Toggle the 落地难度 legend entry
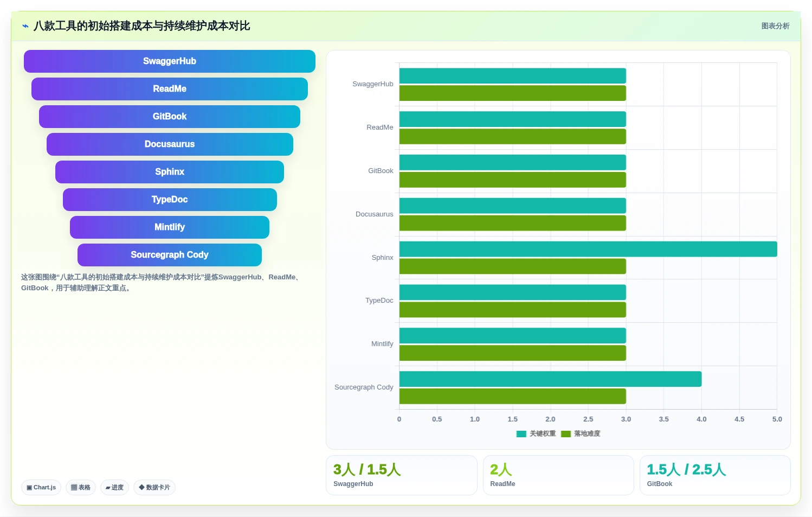 click(581, 433)
